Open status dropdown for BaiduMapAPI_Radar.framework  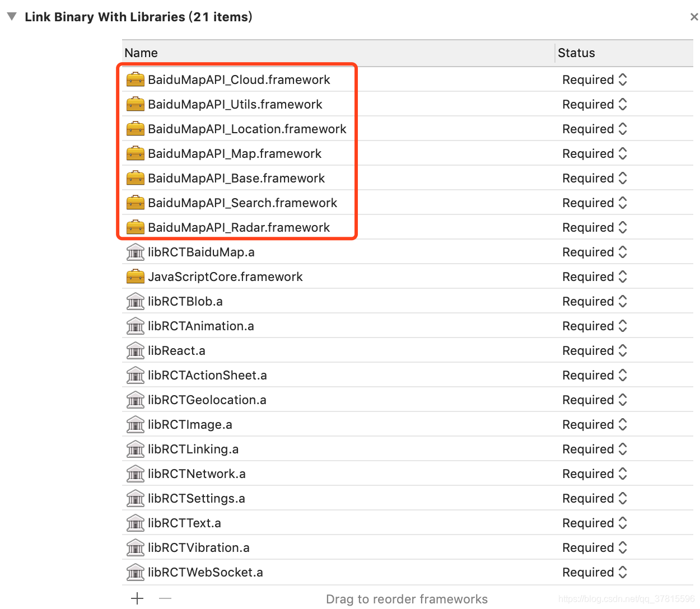(595, 227)
